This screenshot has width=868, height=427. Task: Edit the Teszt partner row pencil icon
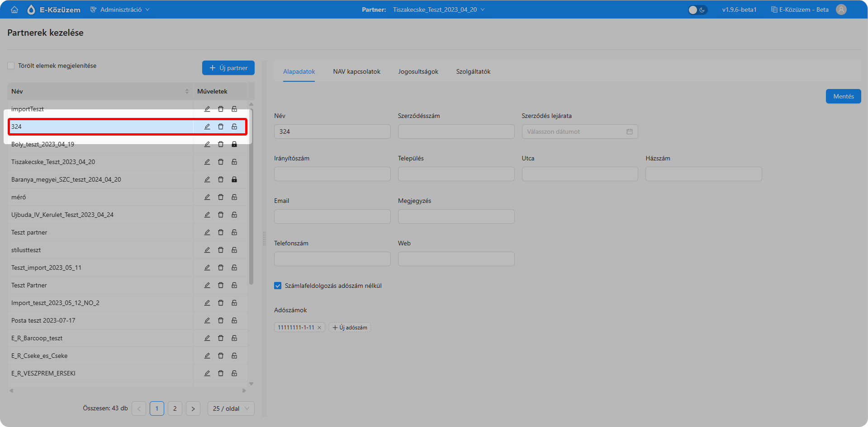(207, 232)
